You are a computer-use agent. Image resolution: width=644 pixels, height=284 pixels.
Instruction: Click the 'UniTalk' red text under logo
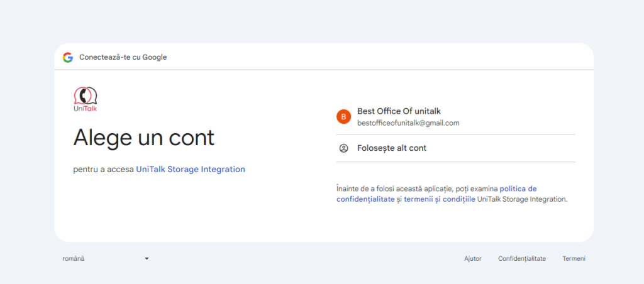pyautogui.click(x=85, y=108)
